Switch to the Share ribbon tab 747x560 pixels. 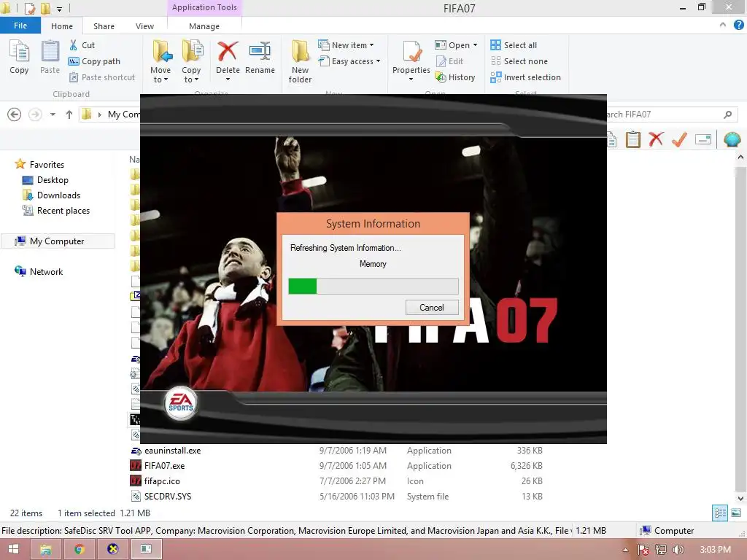[x=104, y=26]
